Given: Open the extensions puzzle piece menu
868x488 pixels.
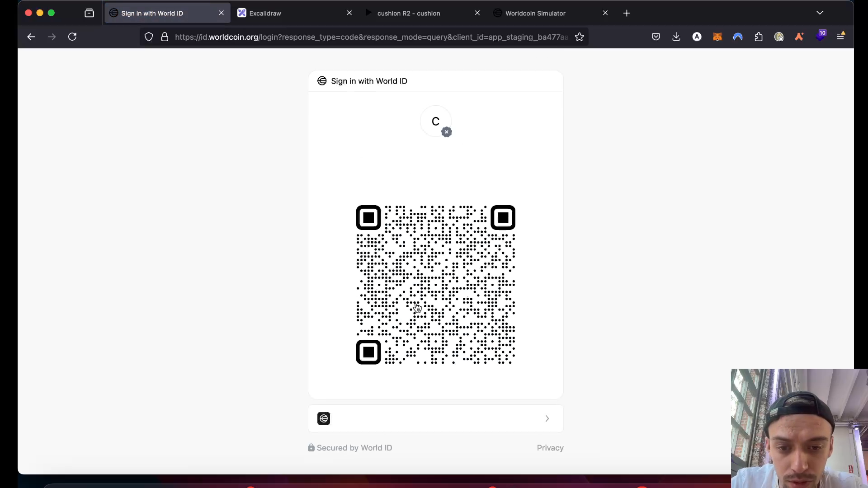Looking at the screenshot, I should (x=758, y=37).
